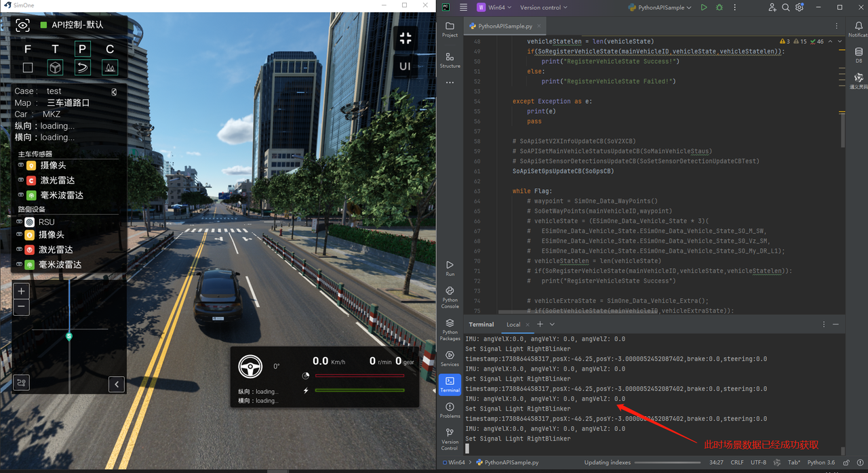This screenshot has width=868, height=473.
Task: Select the PythonAPISample.py editor tab
Action: [505, 26]
